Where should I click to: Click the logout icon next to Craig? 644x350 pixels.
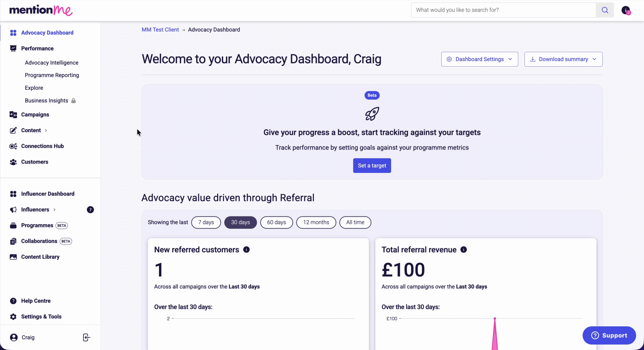tap(86, 337)
